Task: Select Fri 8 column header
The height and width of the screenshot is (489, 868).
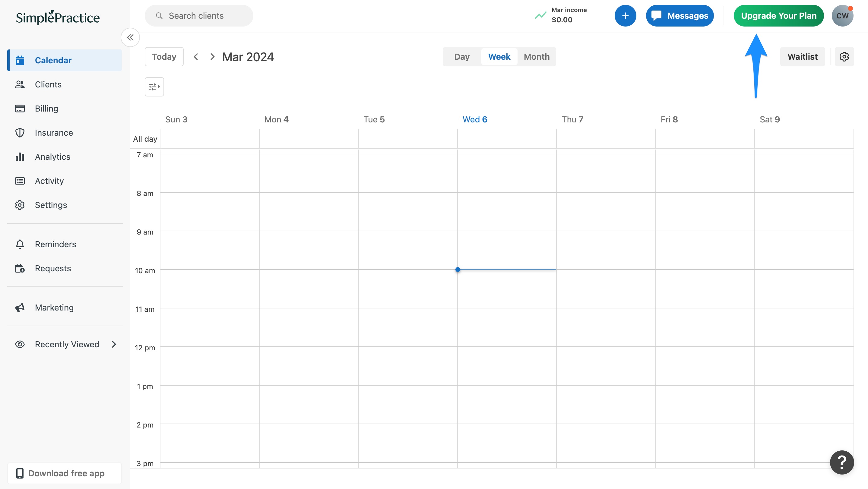Action: [x=669, y=120]
